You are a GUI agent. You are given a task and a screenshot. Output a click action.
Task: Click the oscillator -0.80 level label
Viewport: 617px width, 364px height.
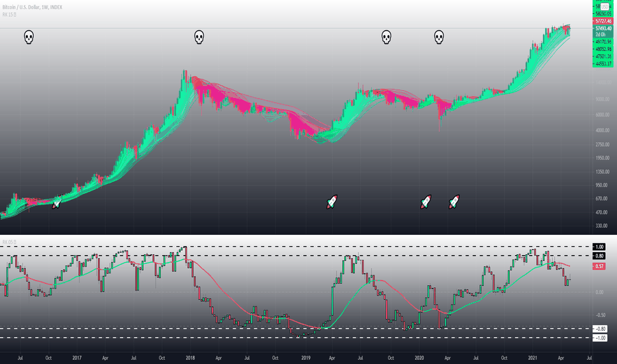coord(600,329)
